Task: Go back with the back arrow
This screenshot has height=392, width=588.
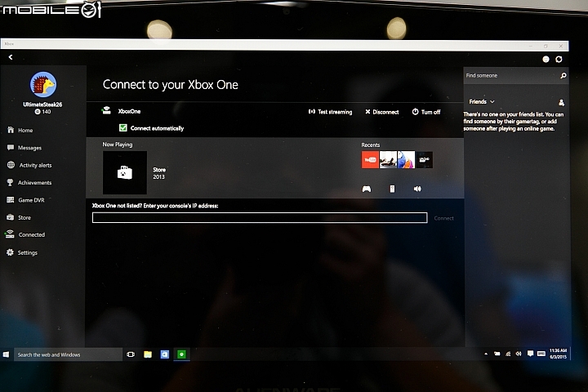Action: [x=11, y=57]
